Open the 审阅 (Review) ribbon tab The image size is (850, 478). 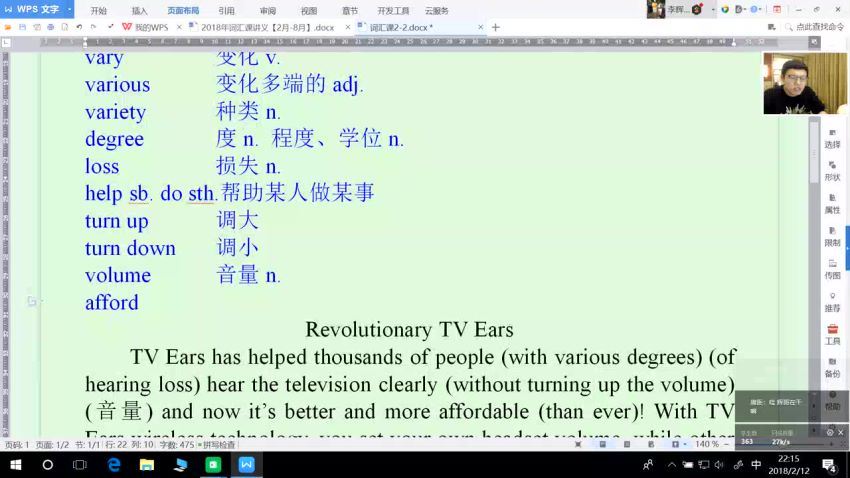268,10
